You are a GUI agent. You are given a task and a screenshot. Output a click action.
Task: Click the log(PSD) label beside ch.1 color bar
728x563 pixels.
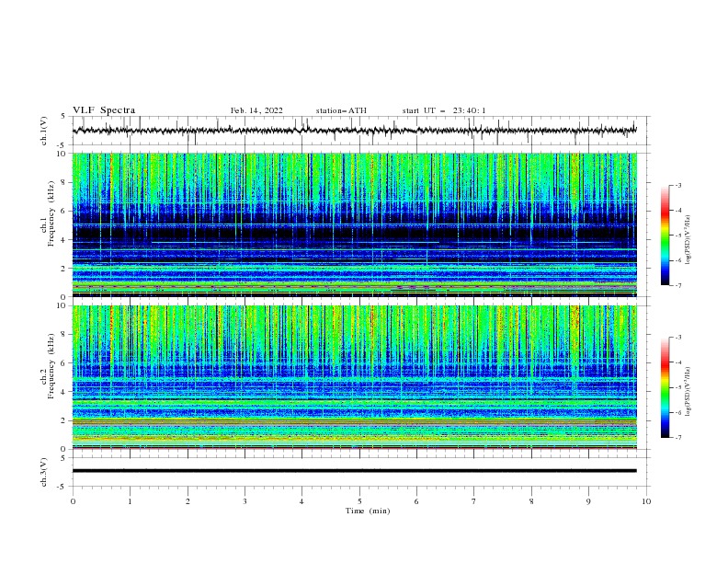[688, 240]
